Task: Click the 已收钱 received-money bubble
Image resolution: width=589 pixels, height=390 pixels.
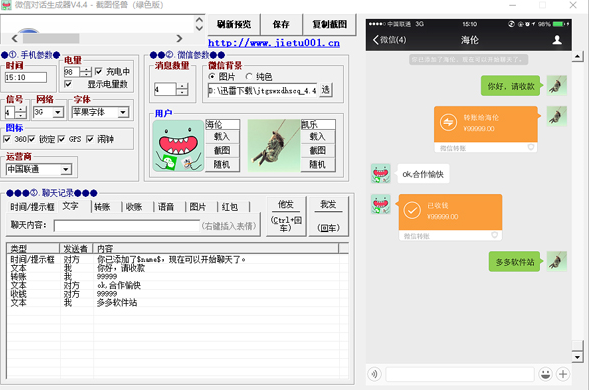Action: tap(450, 217)
